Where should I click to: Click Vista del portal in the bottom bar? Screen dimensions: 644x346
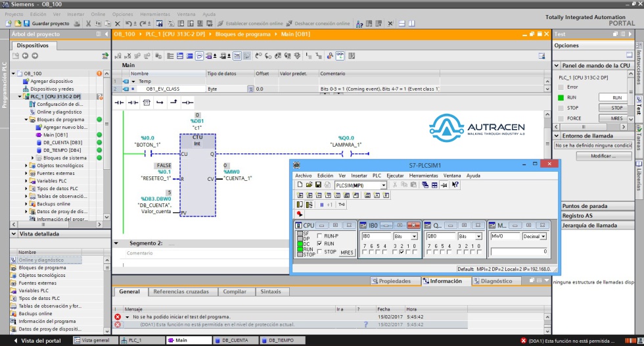(x=37, y=340)
